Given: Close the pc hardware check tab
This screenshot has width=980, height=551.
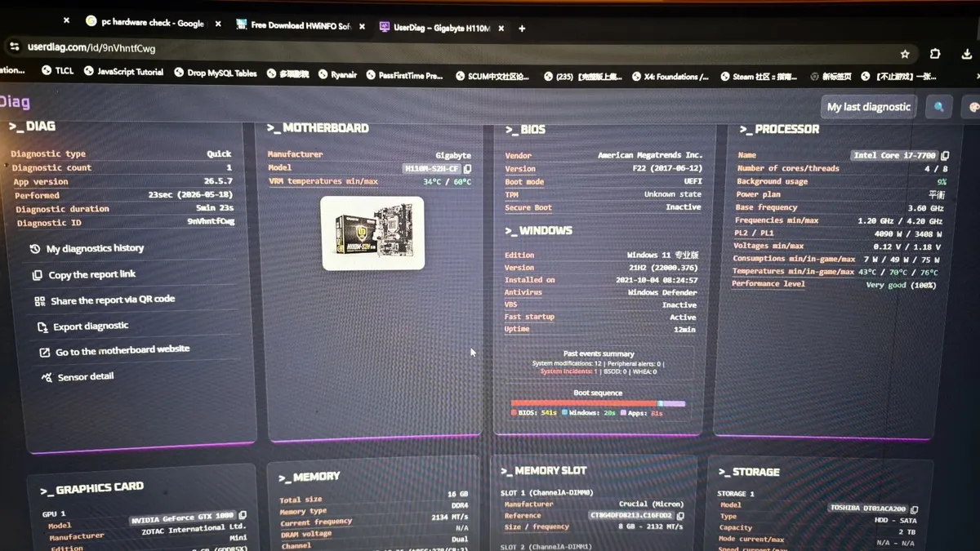Looking at the screenshot, I should [218, 24].
